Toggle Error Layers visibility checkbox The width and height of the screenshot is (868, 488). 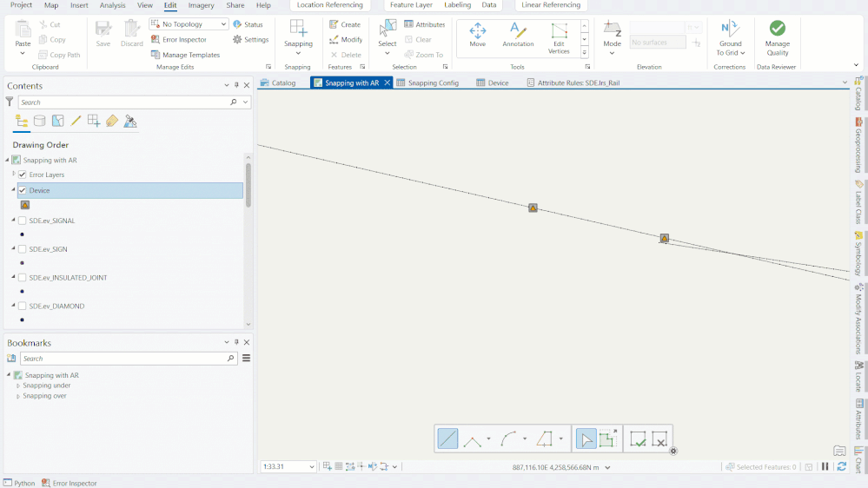coord(22,175)
